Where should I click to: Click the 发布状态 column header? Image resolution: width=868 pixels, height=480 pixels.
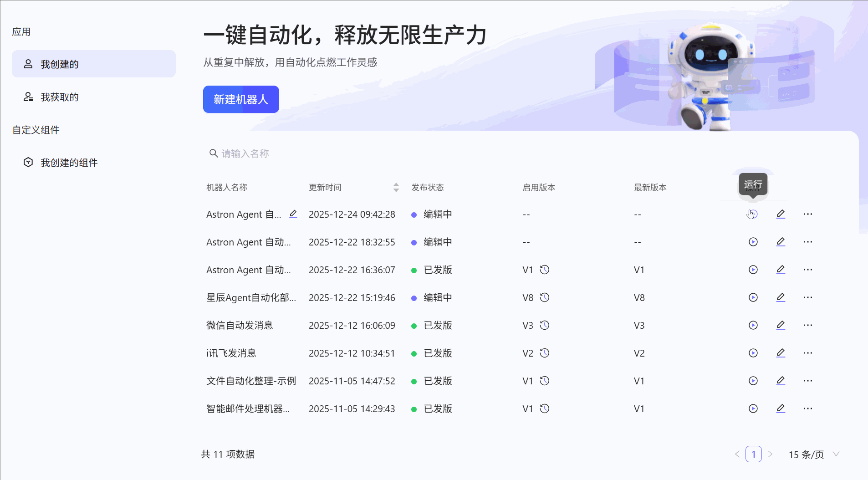point(428,187)
